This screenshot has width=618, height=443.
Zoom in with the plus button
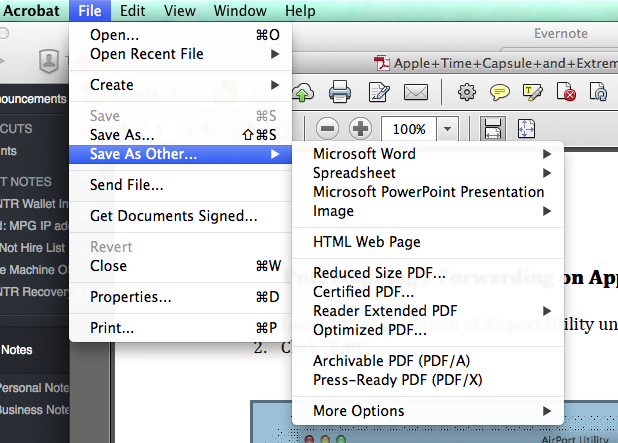pos(360,128)
